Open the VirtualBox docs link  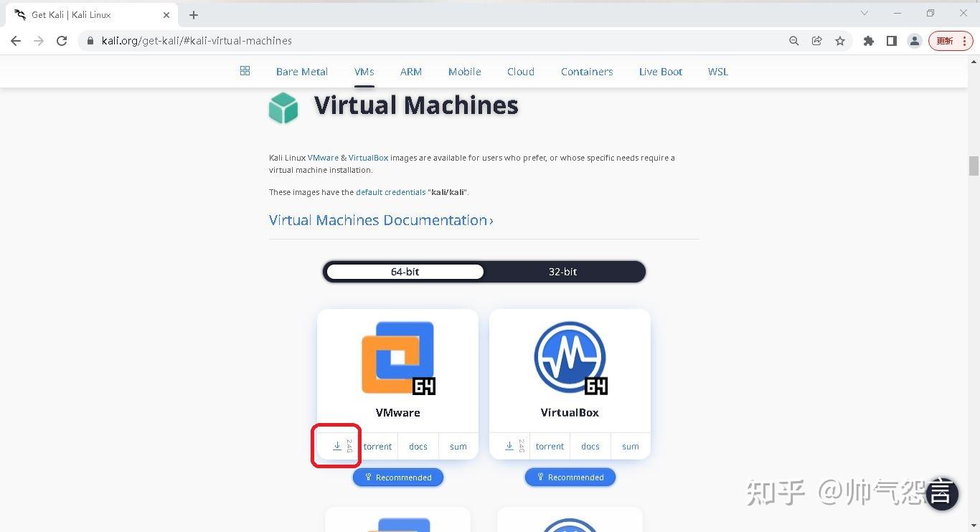590,446
